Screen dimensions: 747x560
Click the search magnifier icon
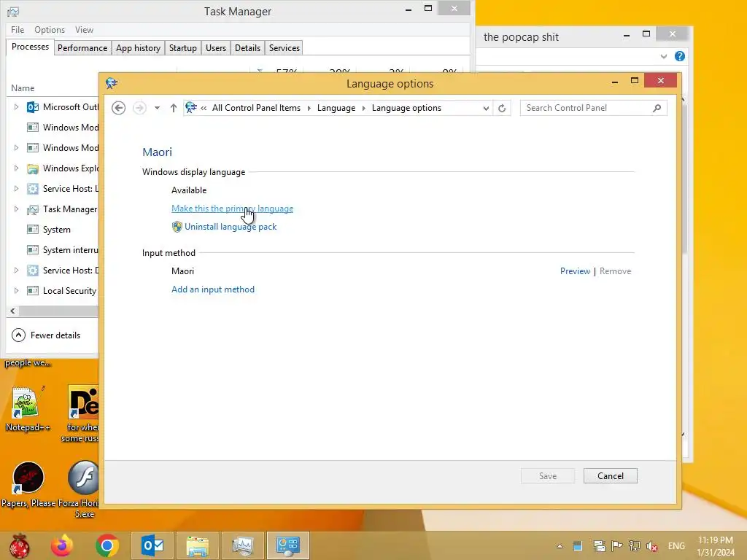[657, 108]
